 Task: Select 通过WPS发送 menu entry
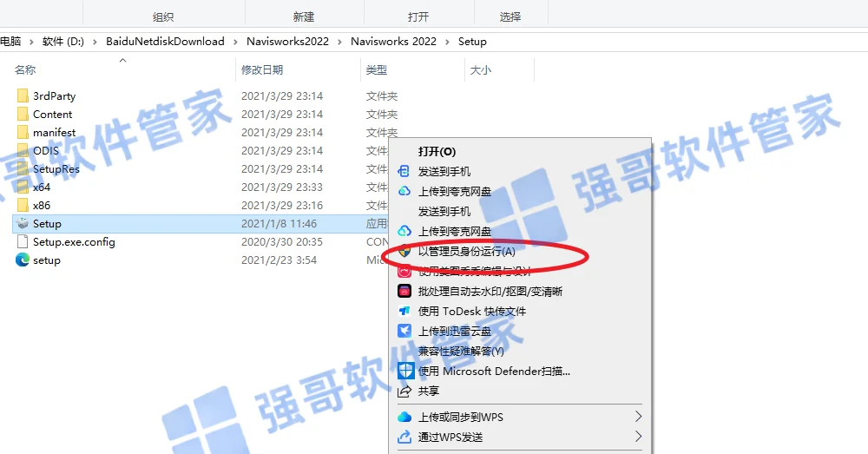[450, 437]
